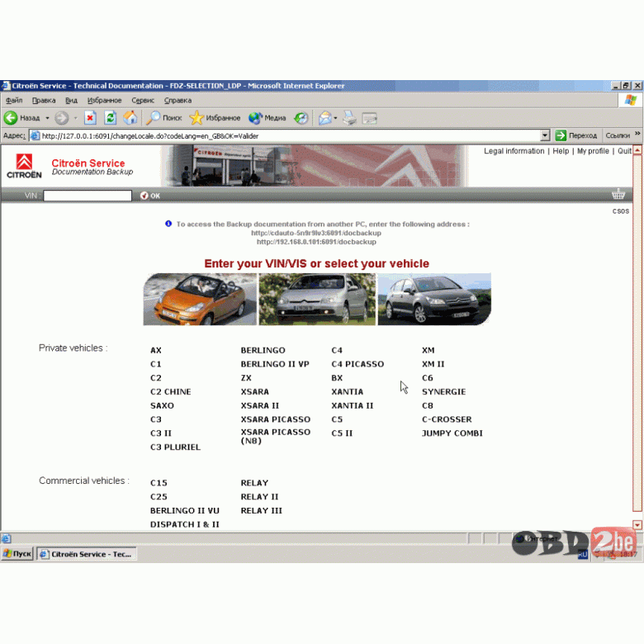Select the C2 CHINE vehicle
Image resolution: width=644 pixels, height=644 pixels.
[x=170, y=391]
